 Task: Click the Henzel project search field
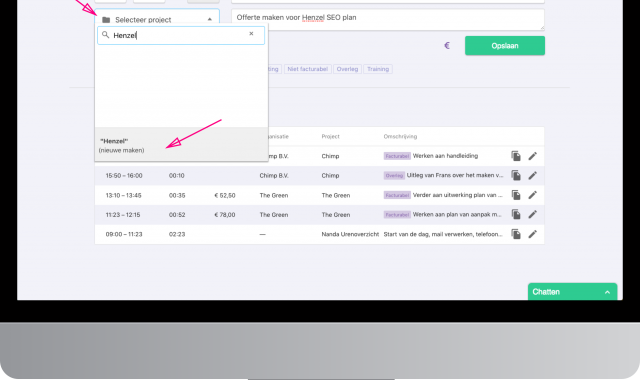tap(181, 35)
